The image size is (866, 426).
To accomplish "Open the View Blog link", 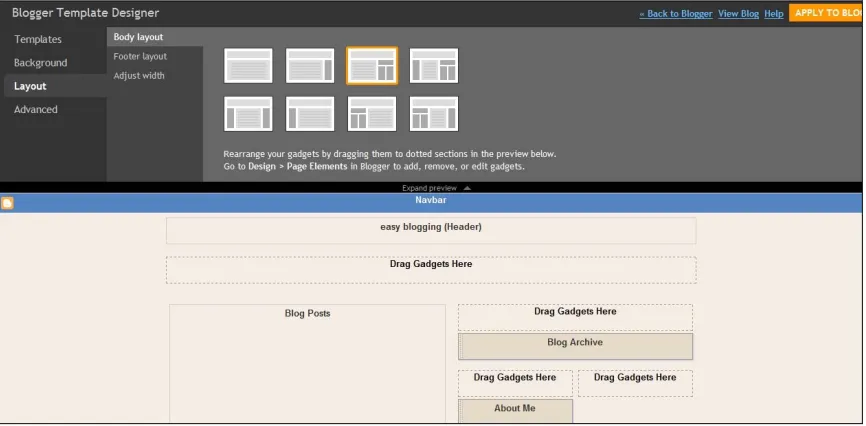I will pos(738,14).
